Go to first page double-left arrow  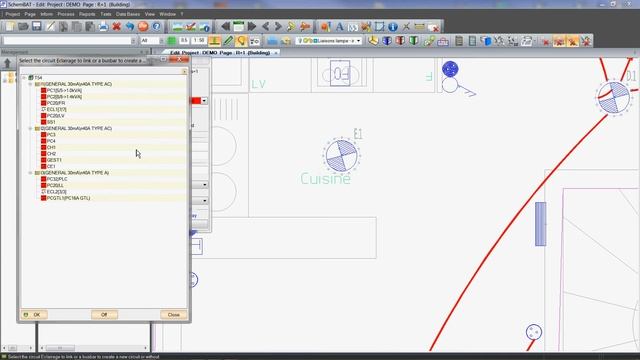tap(225, 27)
